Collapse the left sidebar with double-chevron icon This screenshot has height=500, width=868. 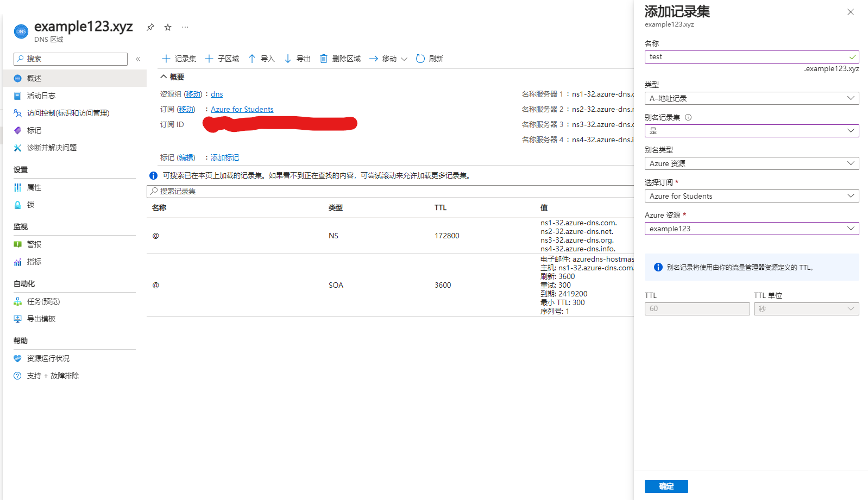click(138, 59)
